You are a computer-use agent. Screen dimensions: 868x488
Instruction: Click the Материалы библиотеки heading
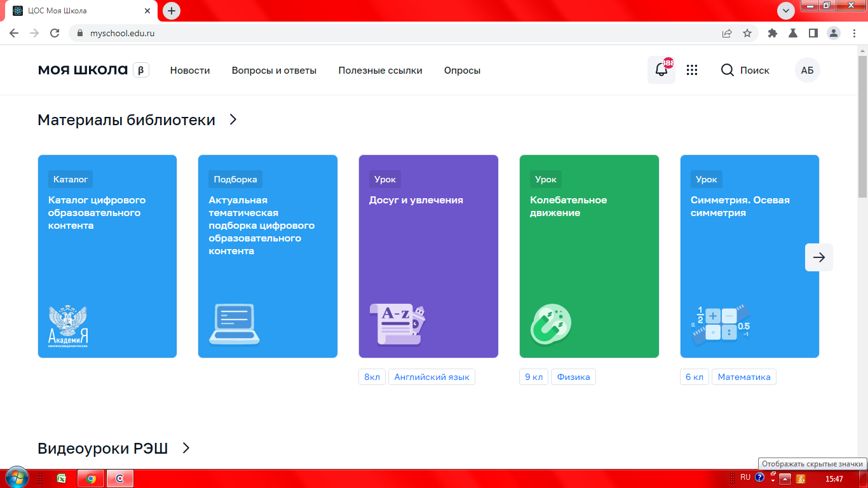click(x=126, y=119)
